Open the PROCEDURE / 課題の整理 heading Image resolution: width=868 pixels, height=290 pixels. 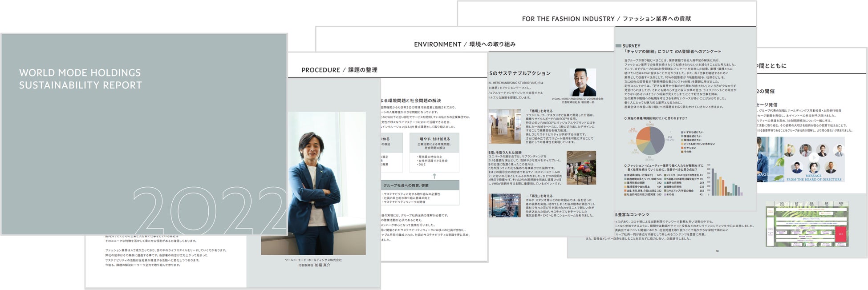pos(339,70)
